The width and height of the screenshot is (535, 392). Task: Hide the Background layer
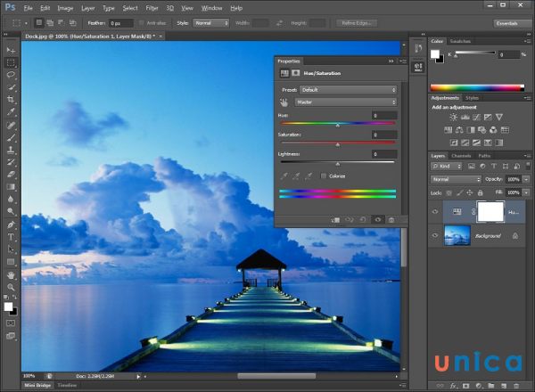tap(435, 236)
